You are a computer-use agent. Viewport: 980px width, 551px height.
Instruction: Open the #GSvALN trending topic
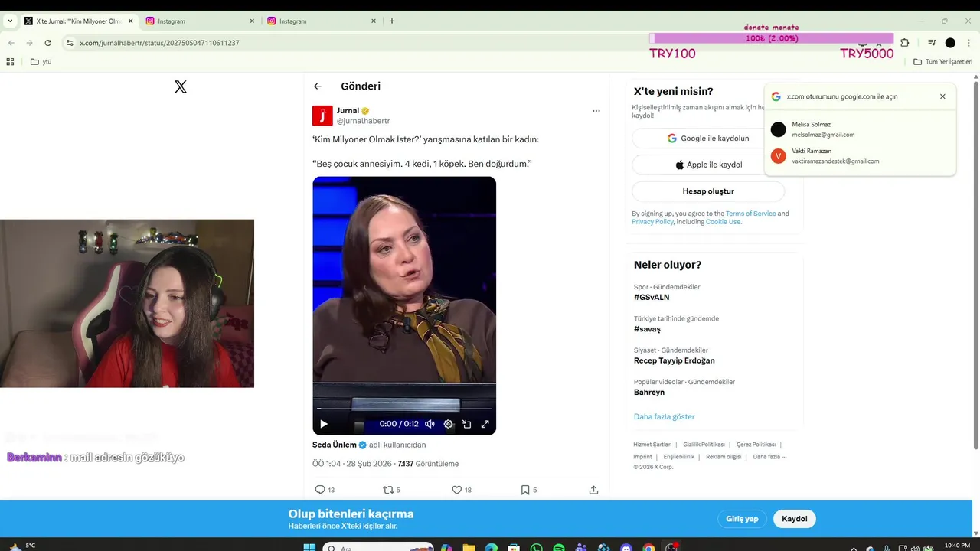pyautogui.click(x=652, y=298)
